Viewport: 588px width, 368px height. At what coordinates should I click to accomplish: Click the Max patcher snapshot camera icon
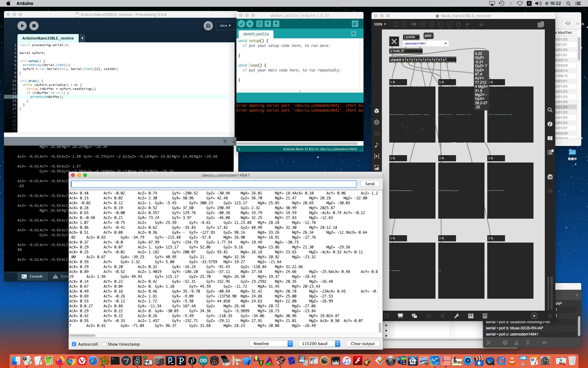point(550,177)
